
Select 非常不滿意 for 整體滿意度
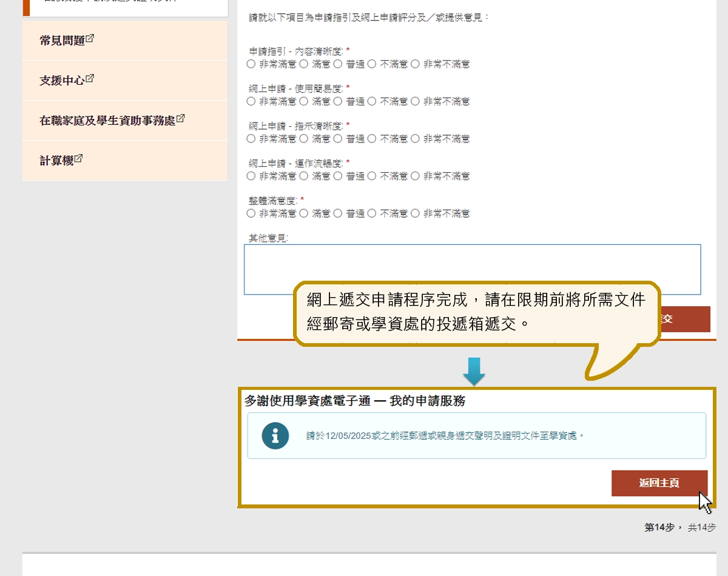tap(415, 213)
